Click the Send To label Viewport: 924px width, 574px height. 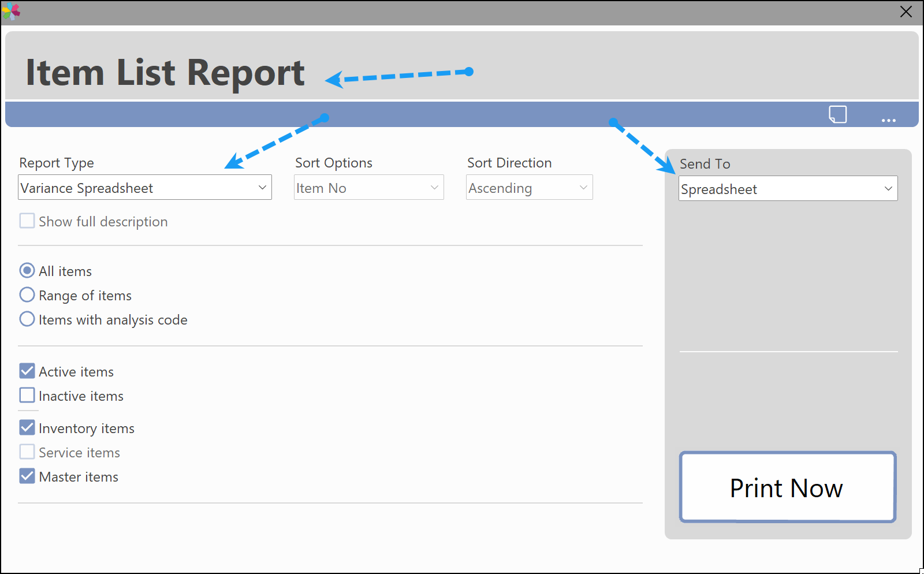click(705, 164)
